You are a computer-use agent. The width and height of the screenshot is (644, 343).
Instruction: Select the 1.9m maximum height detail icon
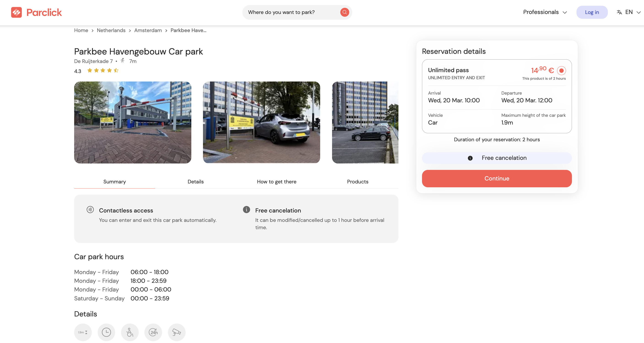pyautogui.click(x=83, y=332)
